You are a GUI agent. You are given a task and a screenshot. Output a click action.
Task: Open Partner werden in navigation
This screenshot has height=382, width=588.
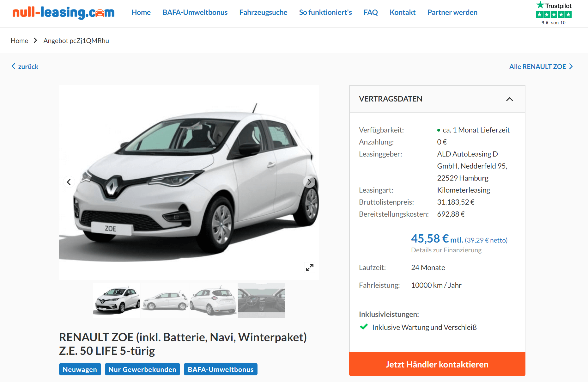coord(452,12)
